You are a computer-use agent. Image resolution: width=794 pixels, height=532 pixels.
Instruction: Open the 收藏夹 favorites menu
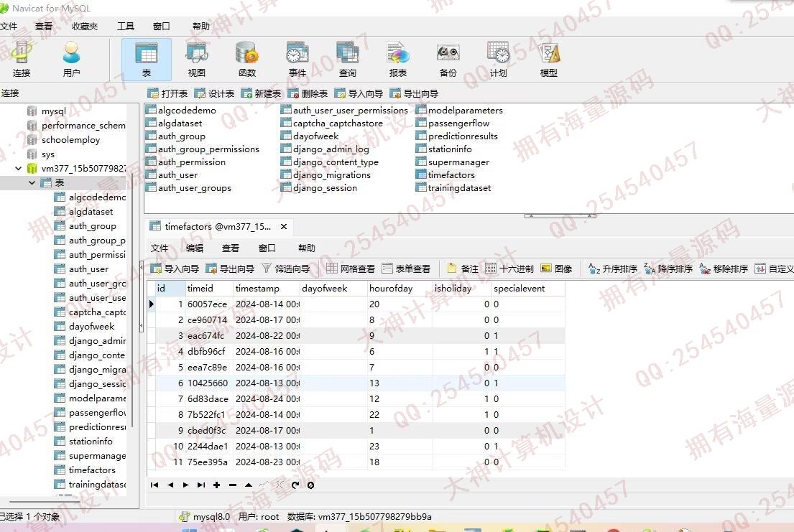(85, 27)
